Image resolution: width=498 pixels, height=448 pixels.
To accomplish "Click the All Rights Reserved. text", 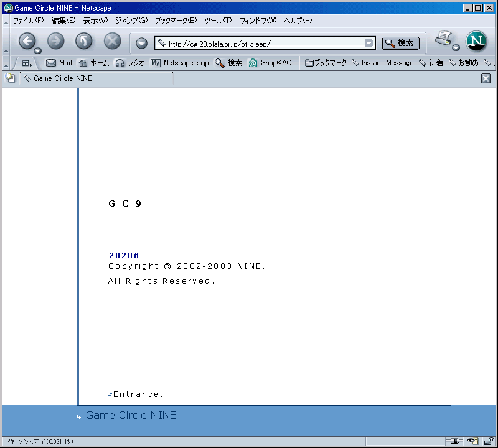I will coord(161,281).
